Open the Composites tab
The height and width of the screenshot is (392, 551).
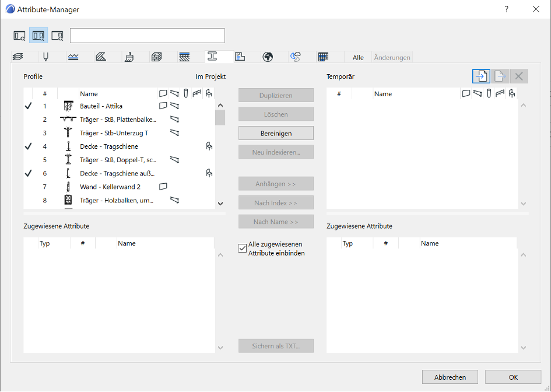tap(184, 57)
